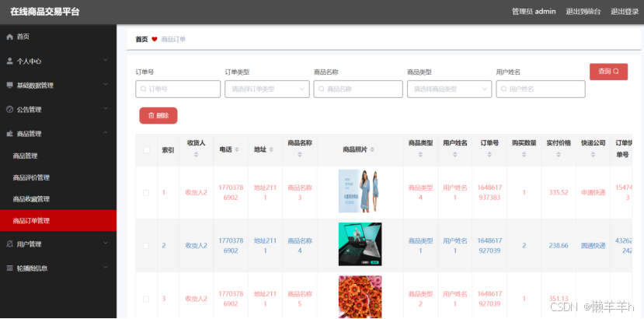
Task: Click the blue dress product photo thumbnail
Action: [360, 191]
